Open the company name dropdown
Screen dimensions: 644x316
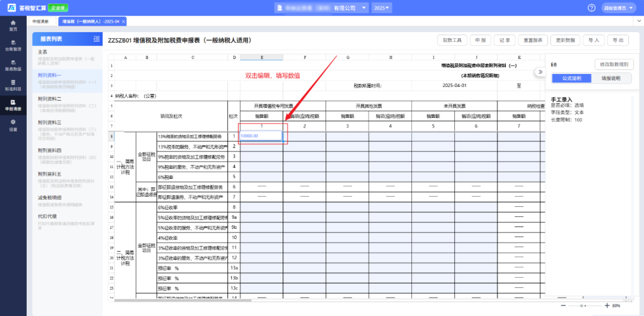pyautogui.click(x=323, y=8)
